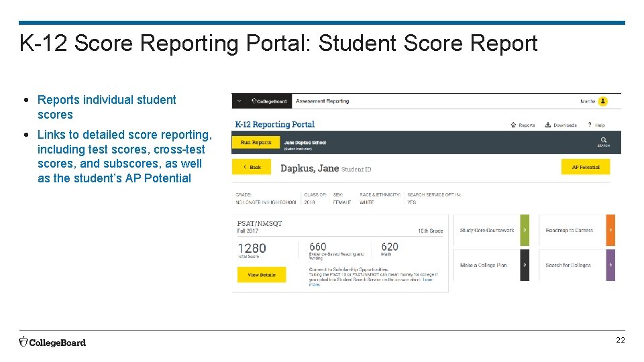Open the AP Potential button
644x362 pixels.
click(585, 167)
